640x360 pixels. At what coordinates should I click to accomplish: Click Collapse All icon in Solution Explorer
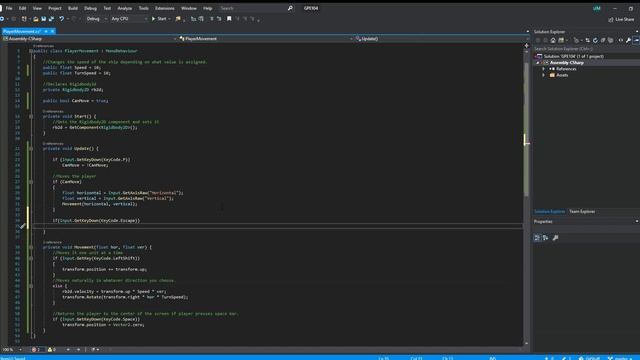pos(603,40)
